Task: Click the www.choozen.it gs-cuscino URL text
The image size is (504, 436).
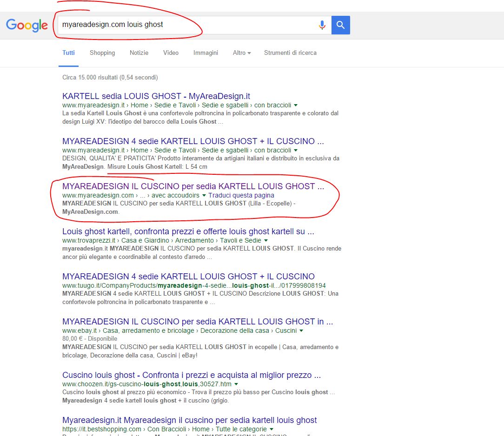Action: 147,384
